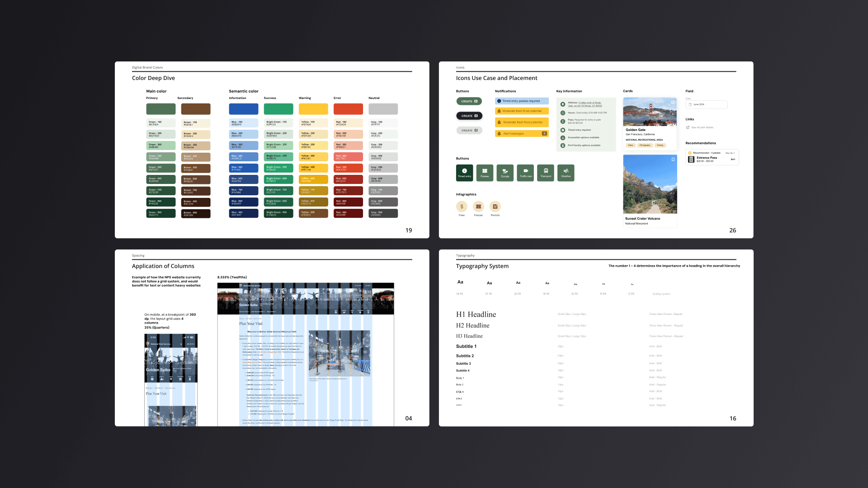The width and height of the screenshot is (868, 488).
Task: Select the Photography tag on Golden Gate card
Action: point(645,145)
